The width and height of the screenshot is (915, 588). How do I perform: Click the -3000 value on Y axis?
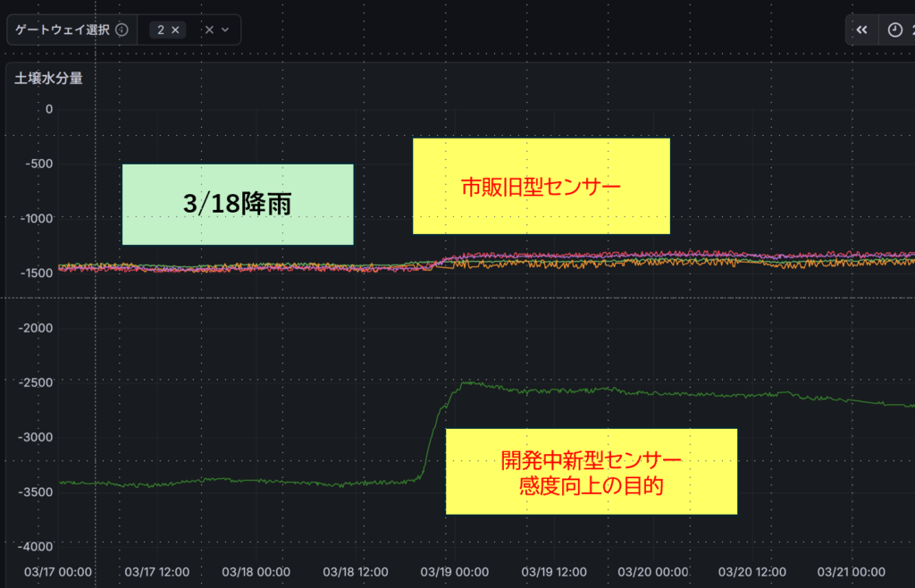36,437
